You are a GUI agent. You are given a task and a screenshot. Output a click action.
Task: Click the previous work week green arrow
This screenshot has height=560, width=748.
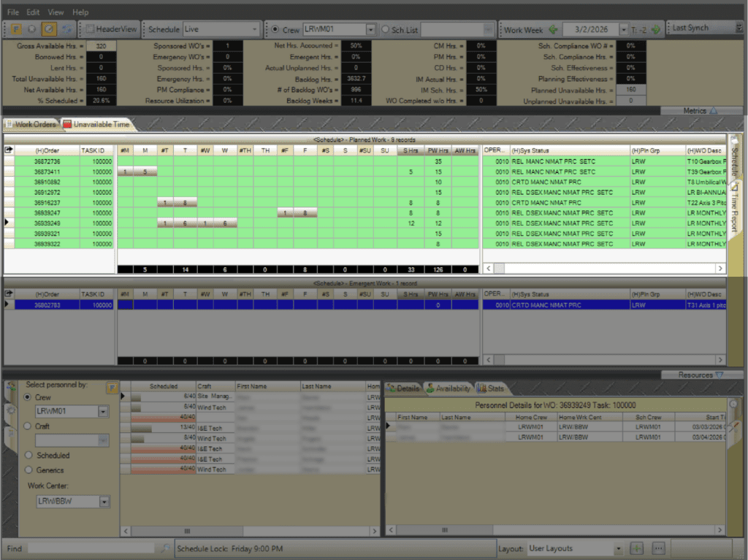click(x=553, y=29)
